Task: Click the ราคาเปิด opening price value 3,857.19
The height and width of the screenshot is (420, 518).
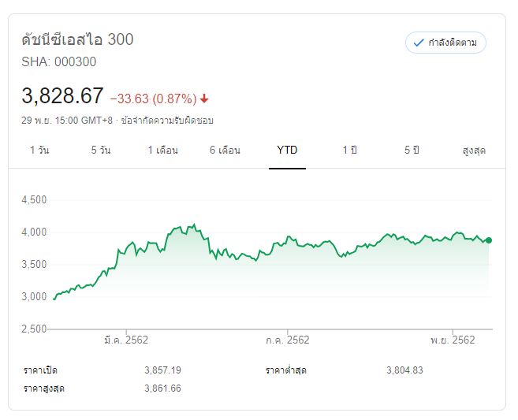Action: (x=163, y=370)
